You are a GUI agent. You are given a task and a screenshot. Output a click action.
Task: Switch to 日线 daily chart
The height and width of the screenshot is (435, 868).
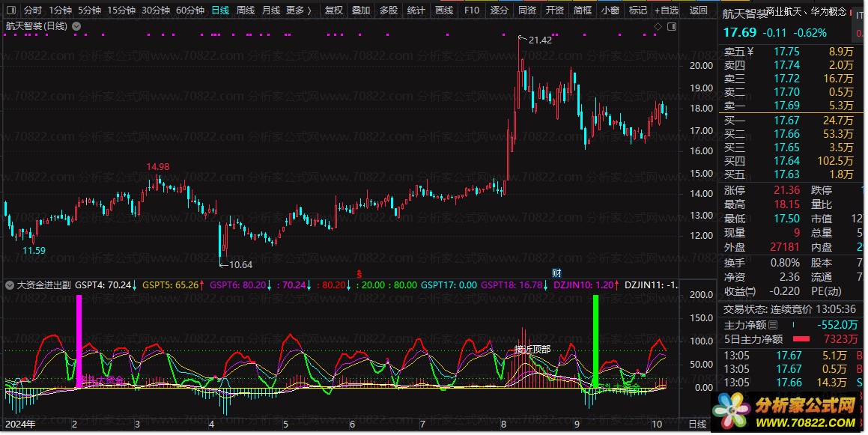coord(220,10)
